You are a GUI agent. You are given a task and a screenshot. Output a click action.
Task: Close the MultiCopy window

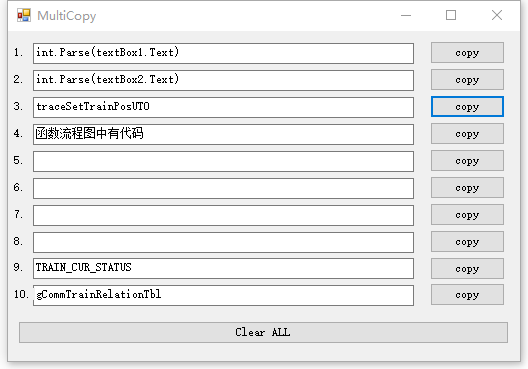pos(497,15)
